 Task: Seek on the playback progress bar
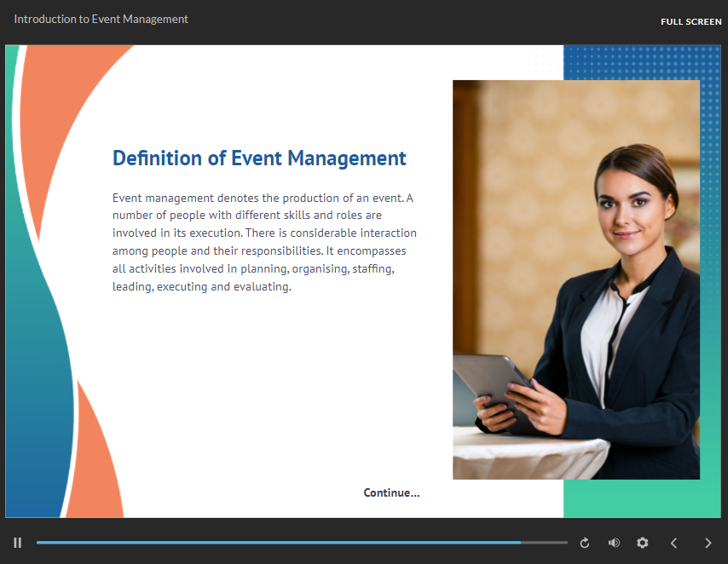coord(302,542)
